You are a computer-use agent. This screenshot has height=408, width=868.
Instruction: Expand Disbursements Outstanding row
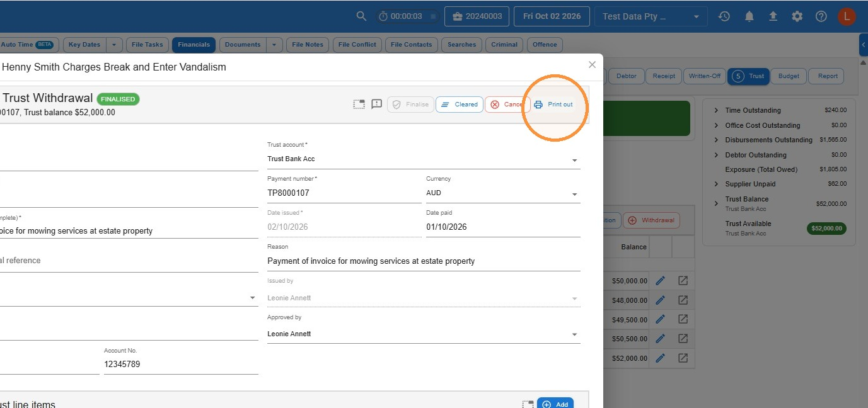pyautogui.click(x=716, y=140)
